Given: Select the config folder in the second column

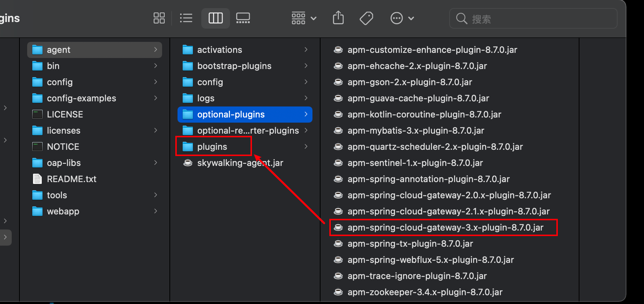Looking at the screenshot, I should pyautogui.click(x=245, y=82).
